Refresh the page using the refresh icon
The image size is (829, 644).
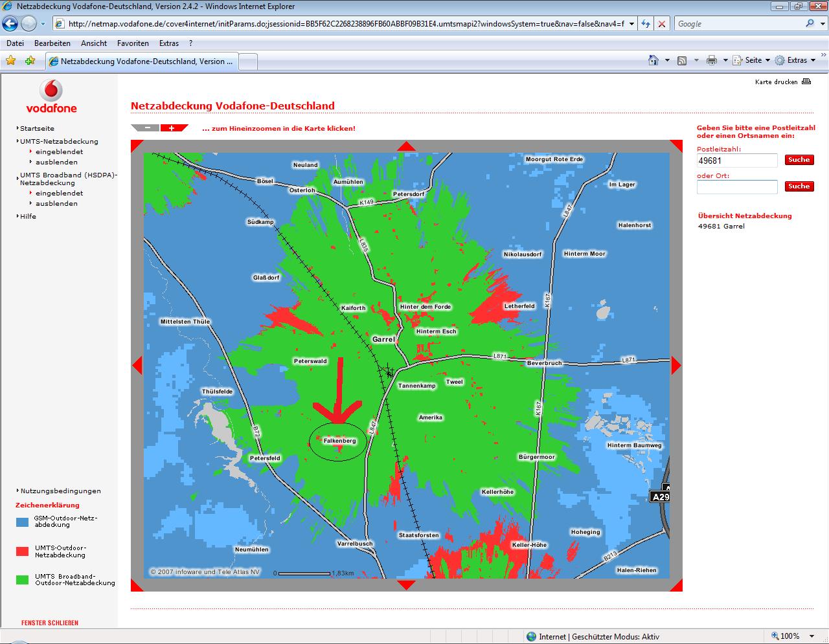(646, 24)
